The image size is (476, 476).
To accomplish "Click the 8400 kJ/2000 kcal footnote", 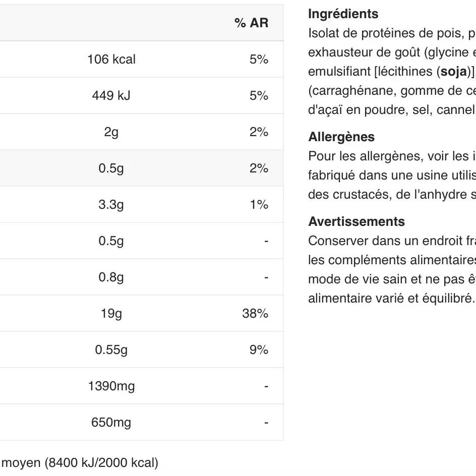I will click(101, 463).
